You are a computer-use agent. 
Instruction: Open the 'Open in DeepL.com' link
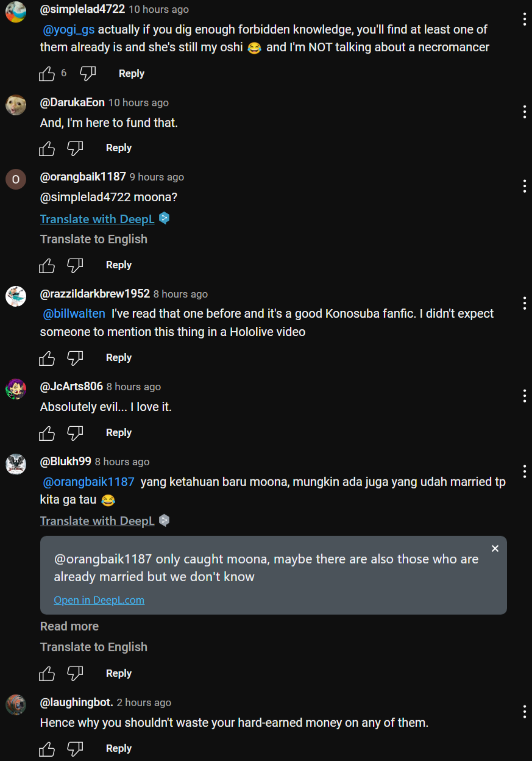pos(99,600)
